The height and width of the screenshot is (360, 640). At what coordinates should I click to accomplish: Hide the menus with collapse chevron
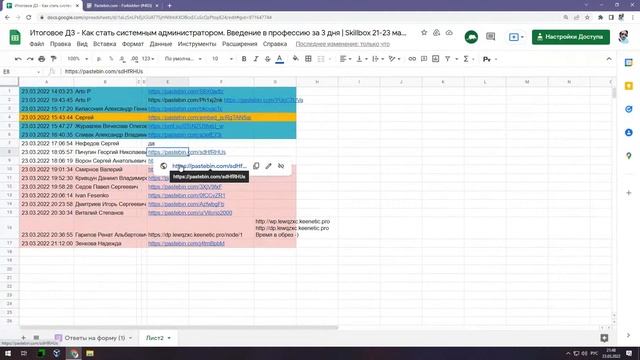(x=609, y=59)
